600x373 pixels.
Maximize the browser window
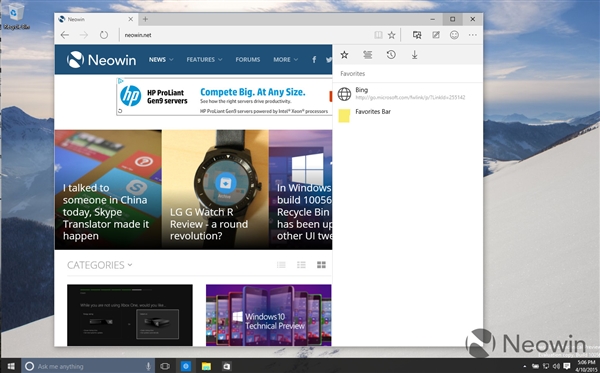tap(453, 19)
